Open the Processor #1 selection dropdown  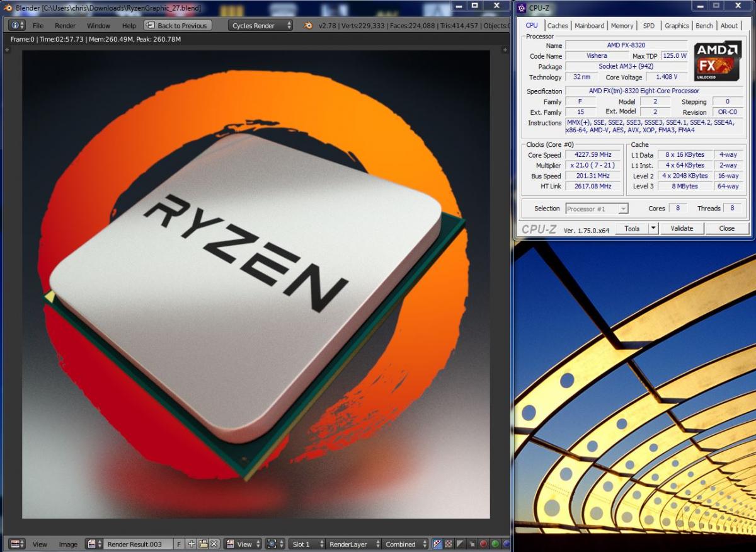coord(596,209)
